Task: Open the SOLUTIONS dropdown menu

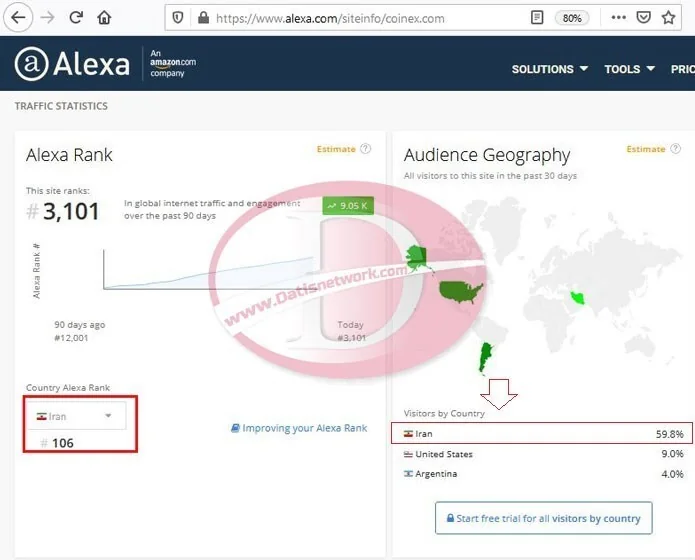Action: [549, 69]
